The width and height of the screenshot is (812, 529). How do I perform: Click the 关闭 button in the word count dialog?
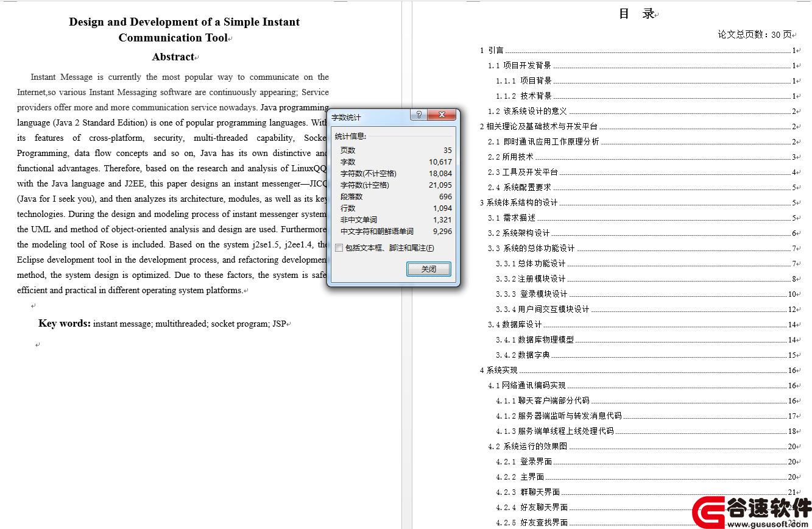429,269
